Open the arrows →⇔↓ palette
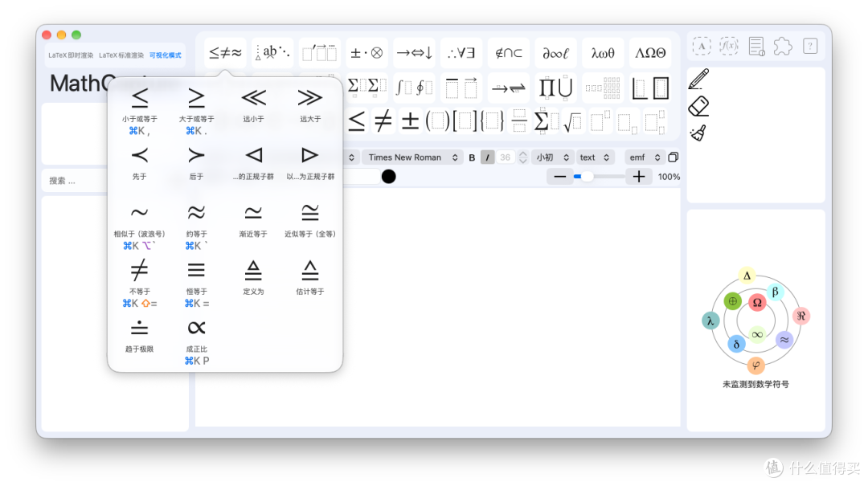Viewport: 868px width, 486px height. [414, 53]
